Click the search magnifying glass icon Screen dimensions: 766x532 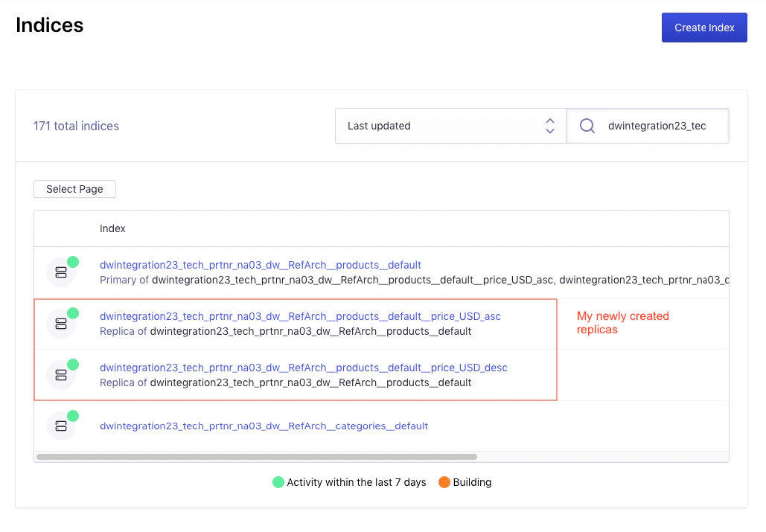tap(587, 125)
